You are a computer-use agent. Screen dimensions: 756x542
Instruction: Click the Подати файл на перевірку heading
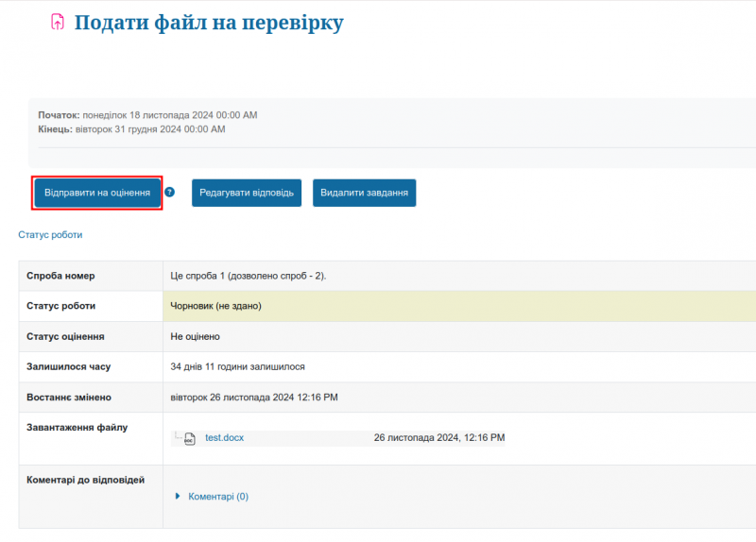pos(209,23)
